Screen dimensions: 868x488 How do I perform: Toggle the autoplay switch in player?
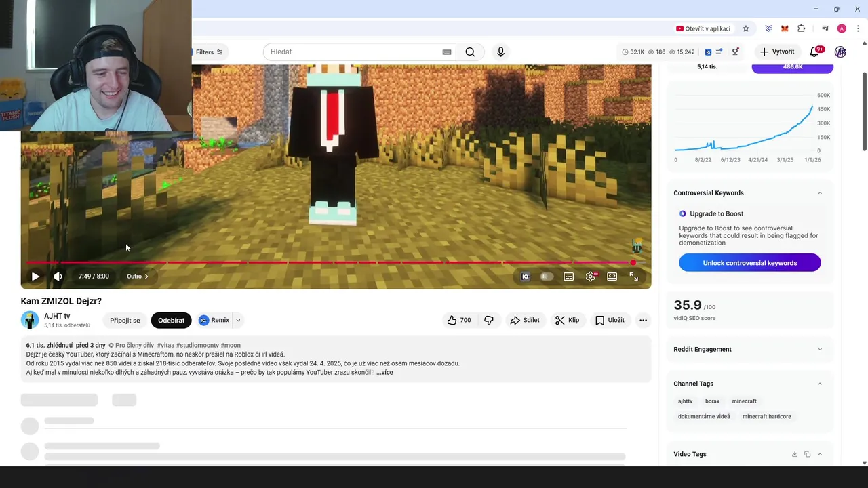(547, 277)
